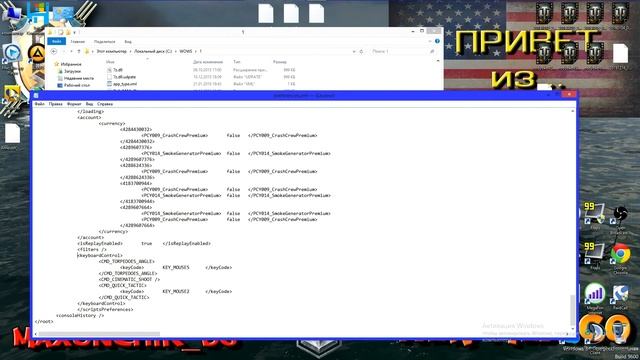Open the address bar history dropdown in Explorer
This screenshot has width=640, height=360.
(354, 51)
